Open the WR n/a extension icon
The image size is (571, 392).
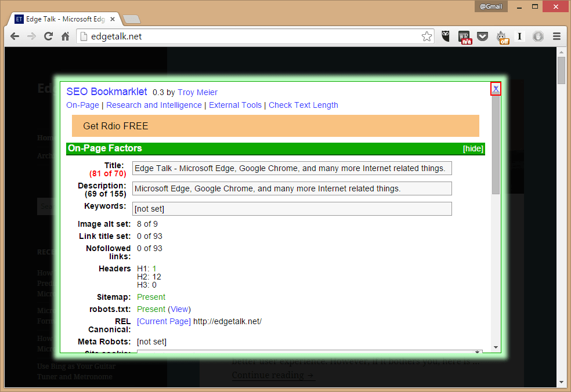tap(465, 37)
